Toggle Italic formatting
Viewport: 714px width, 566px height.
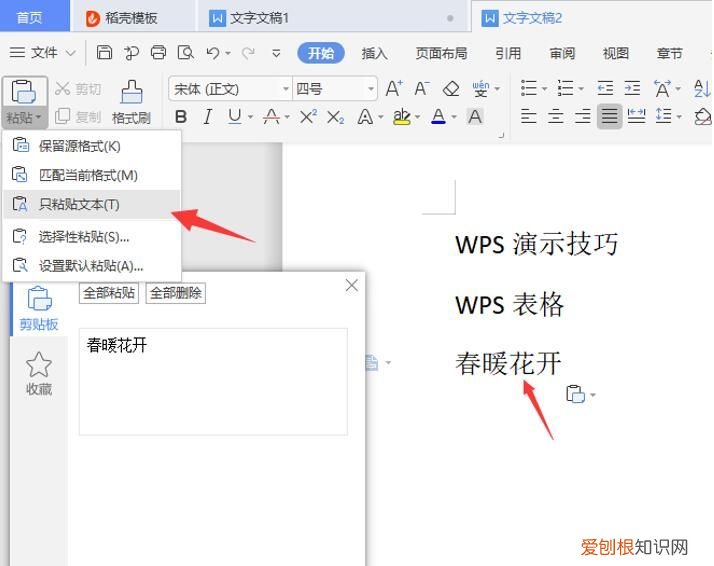[208, 117]
